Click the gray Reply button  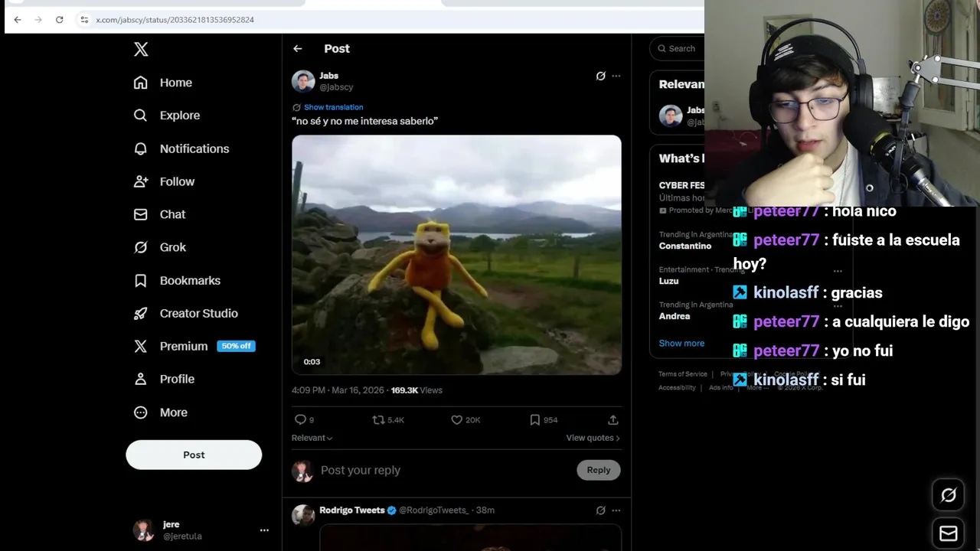pos(599,470)
